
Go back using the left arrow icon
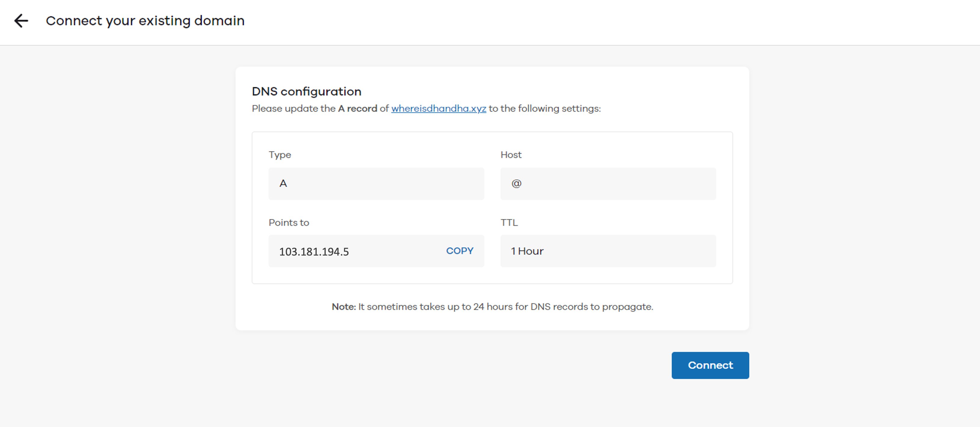click(21, 20)
